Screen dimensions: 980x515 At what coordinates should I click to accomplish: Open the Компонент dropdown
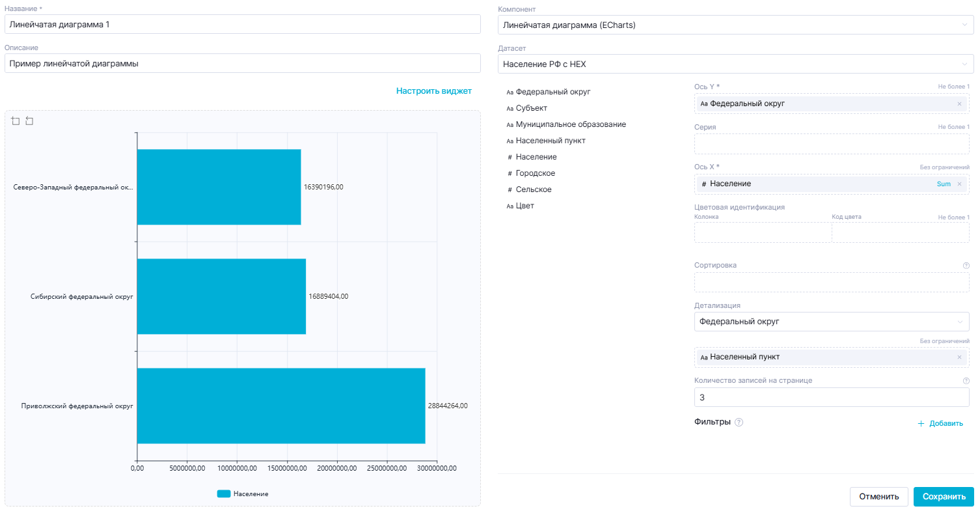tap(735, 25)
